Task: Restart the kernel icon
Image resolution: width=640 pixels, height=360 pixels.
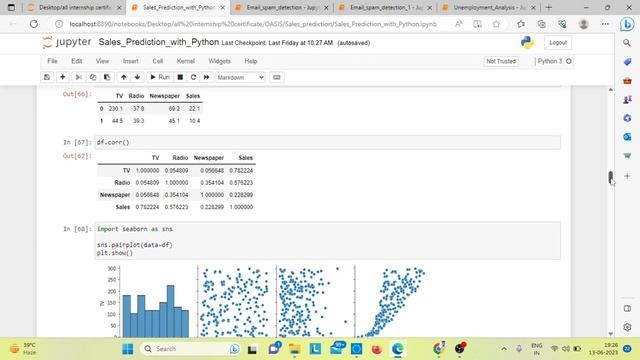Action: pos(193,77)
